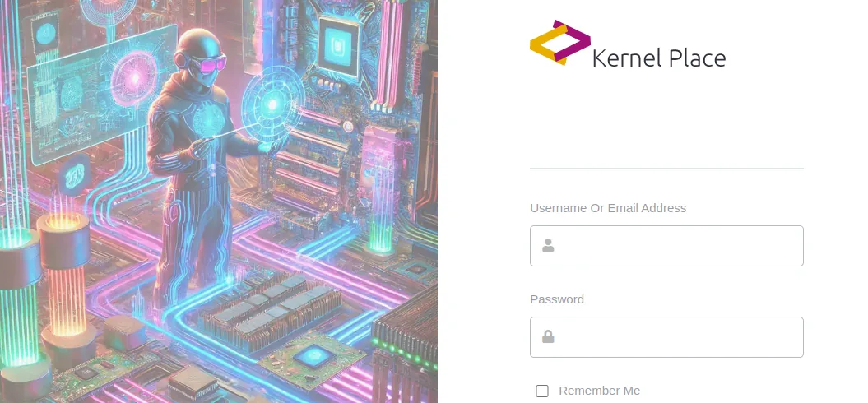Click the padlock icon in the password field
The height and width of the screenshot is (403, 868).
(548, 336)
